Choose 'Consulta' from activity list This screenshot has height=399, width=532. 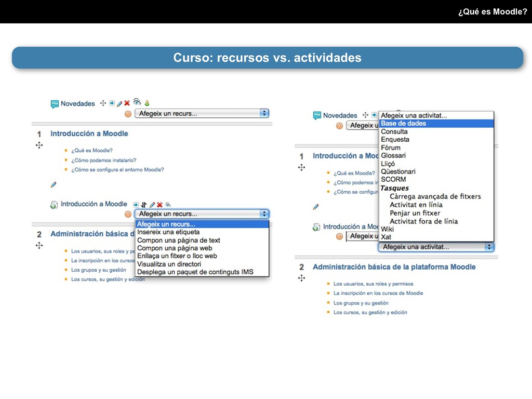pyautogui.click(x=436, y=131)
